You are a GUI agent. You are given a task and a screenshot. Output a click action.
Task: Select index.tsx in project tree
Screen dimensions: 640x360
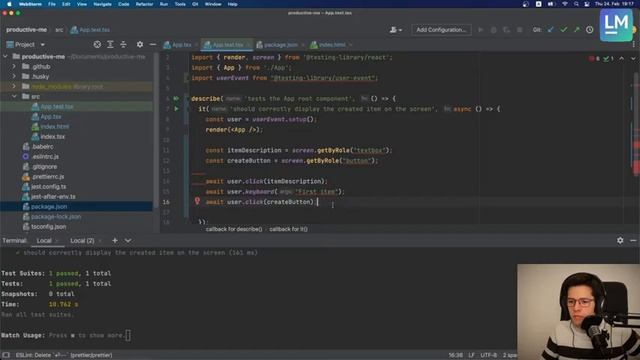click(53, 136)
